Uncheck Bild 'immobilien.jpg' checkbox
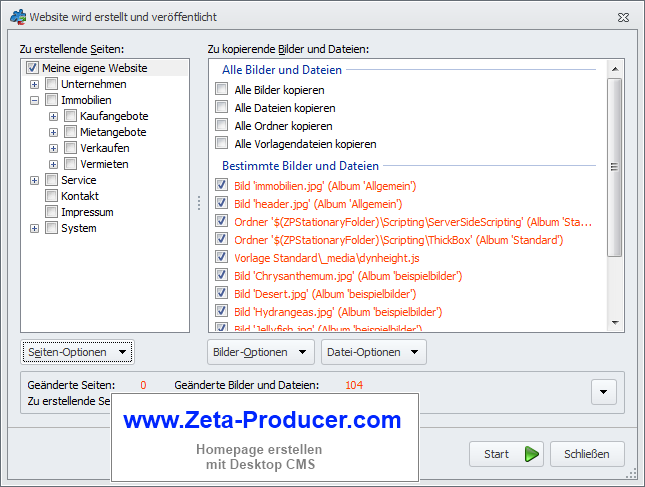Viewport: 645px width, 487px height. [222, 185]
